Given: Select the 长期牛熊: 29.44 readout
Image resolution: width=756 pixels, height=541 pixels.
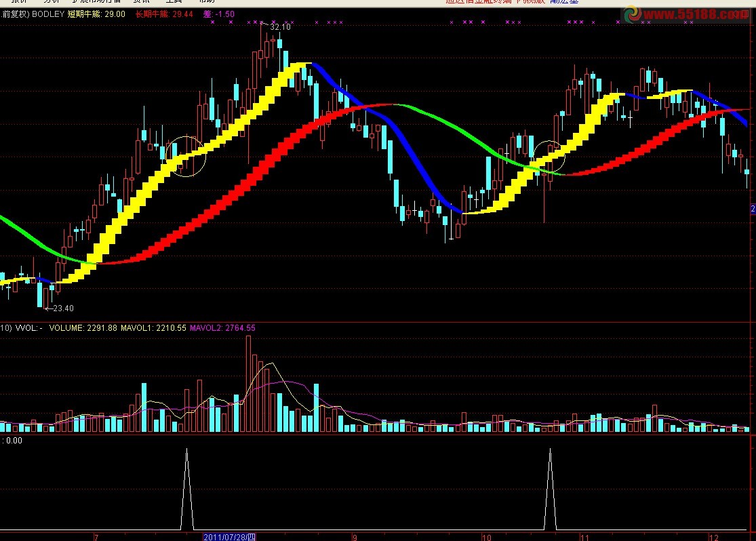Looking at the screenshot, I should (164, 14).
